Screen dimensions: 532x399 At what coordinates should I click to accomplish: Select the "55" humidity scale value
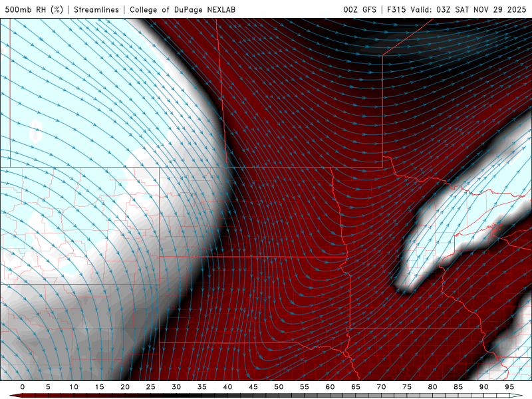[x=305, y=387]
